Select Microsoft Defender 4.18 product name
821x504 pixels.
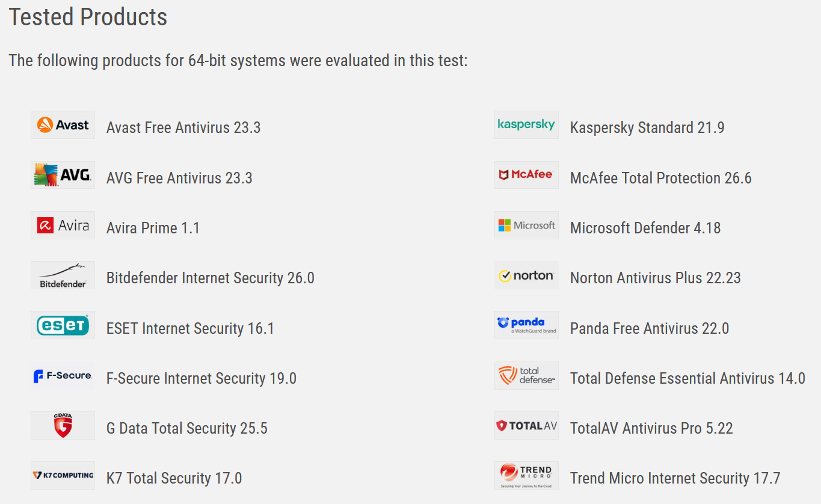pos(645,228)
